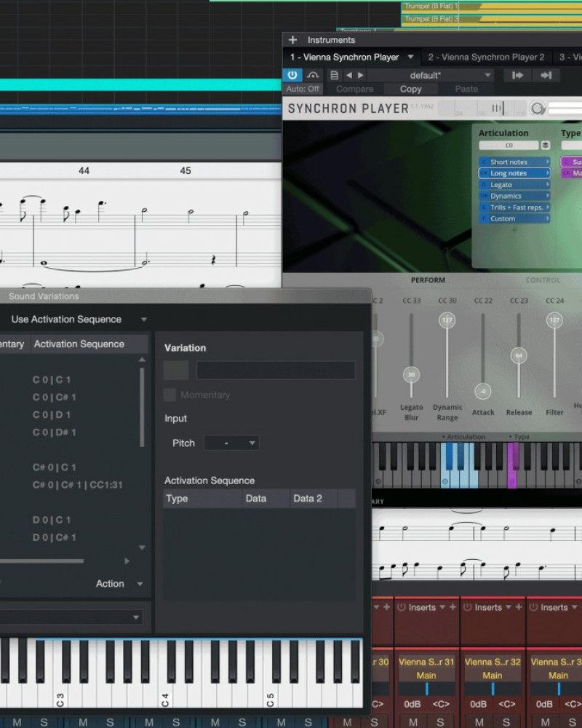Click the plus icon beside Instruments
Image resolution: width=582 pixels, height=728 pixels.
(292, 40)
